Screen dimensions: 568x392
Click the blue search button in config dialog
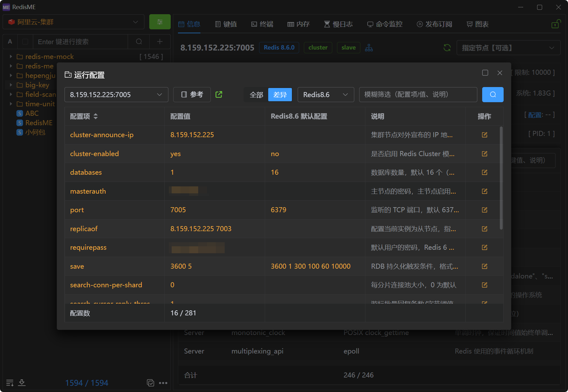click(x=493, y=95)
